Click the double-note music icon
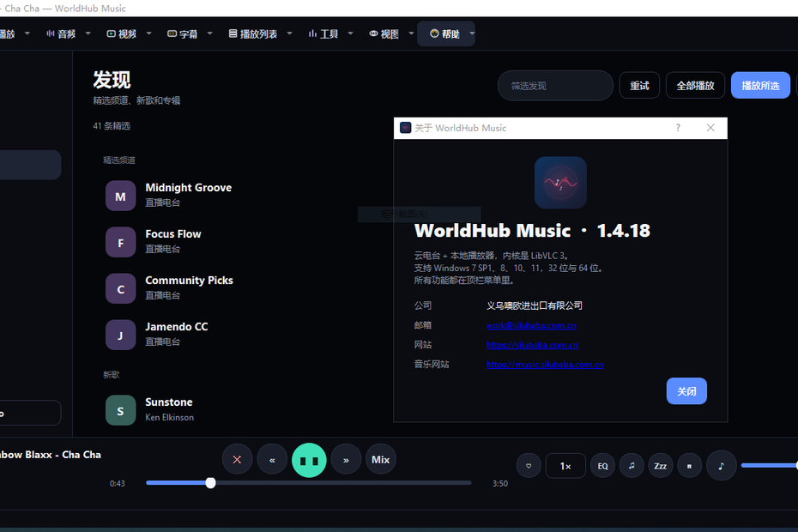 (x=632, y=466)
